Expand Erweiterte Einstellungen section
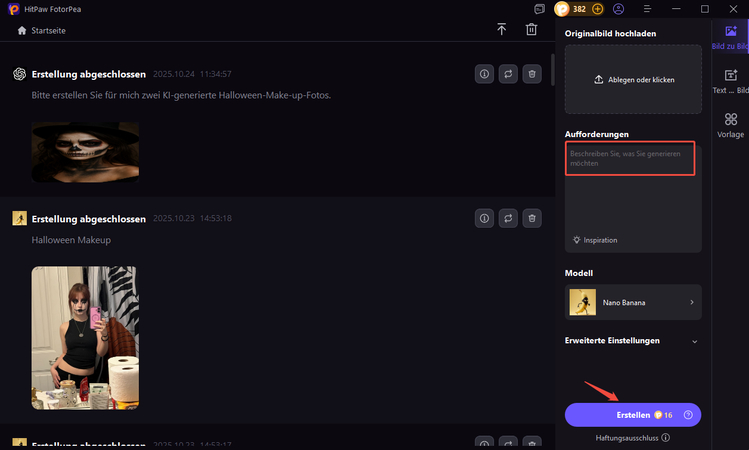 click(633, 341)
